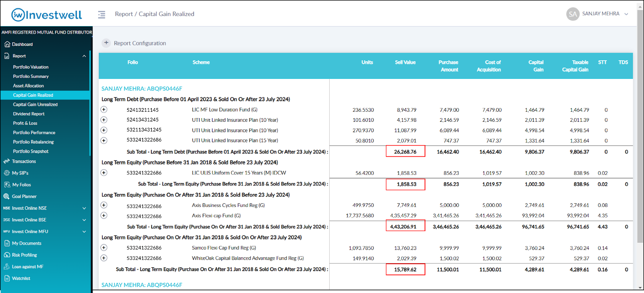644x293 pixels.
Task: Open Loan against MF page
Action: (x=28, y=266)
